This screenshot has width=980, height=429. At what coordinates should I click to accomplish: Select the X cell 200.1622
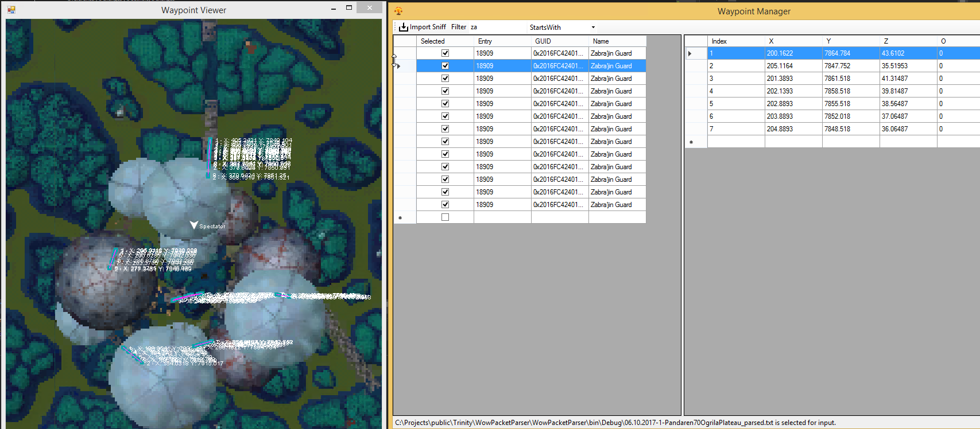coord(793,53)
